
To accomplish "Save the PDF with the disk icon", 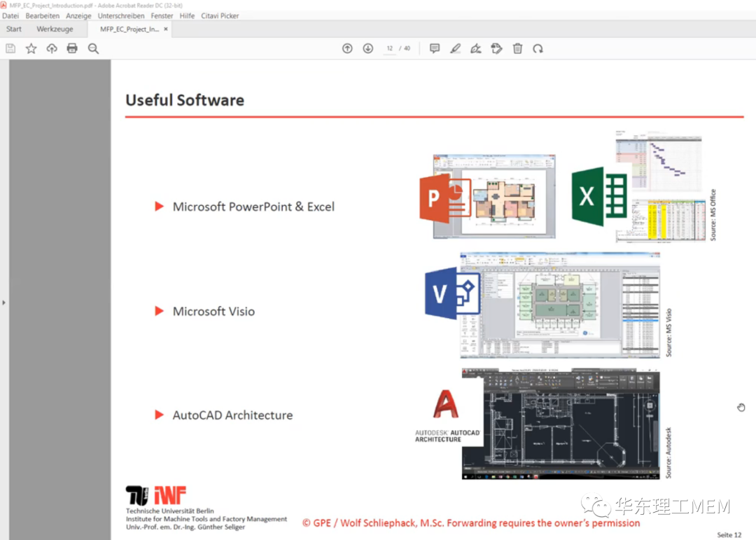I will 10,48.
